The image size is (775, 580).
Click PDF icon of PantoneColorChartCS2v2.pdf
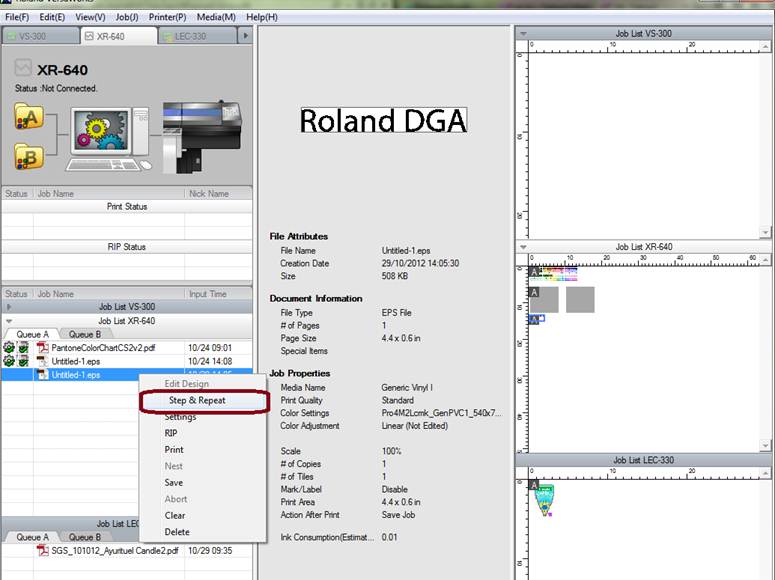point(43,348)
